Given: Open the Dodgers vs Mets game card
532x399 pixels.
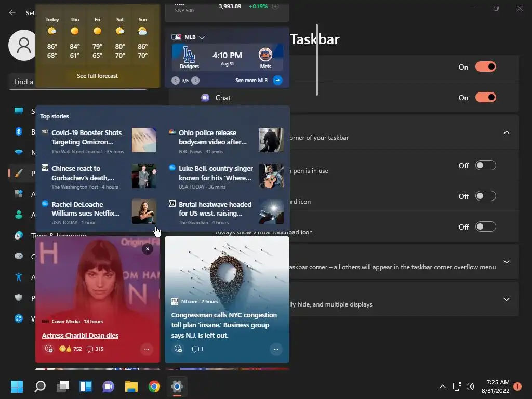Looking at the screenshot, I should click(x=228, y=57).
